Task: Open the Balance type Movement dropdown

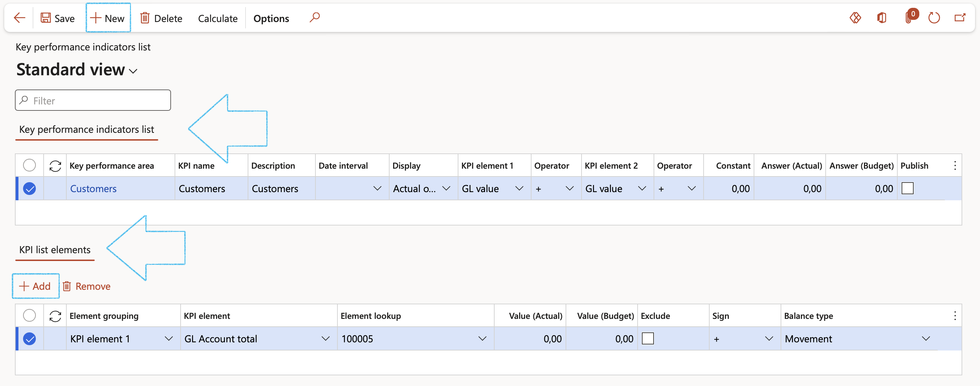Action: tap(926, 338)
